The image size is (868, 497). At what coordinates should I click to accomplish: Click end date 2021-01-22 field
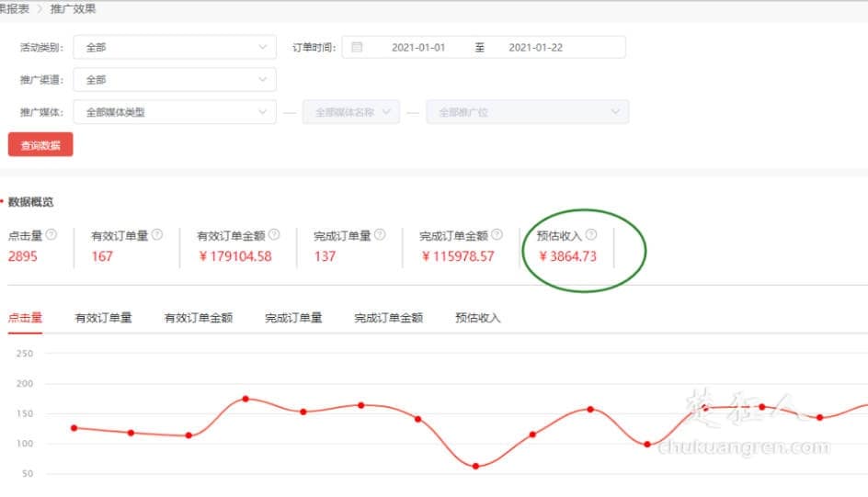pos(536,48)
